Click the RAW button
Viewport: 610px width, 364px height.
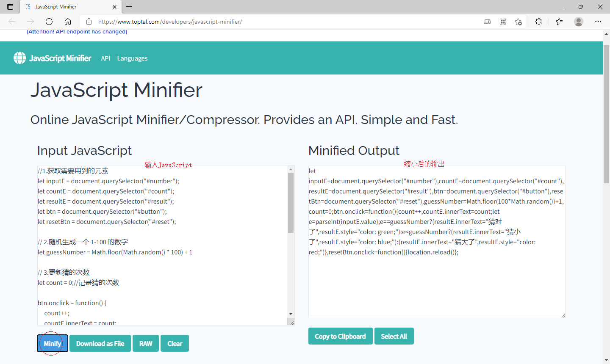point(146,343)
